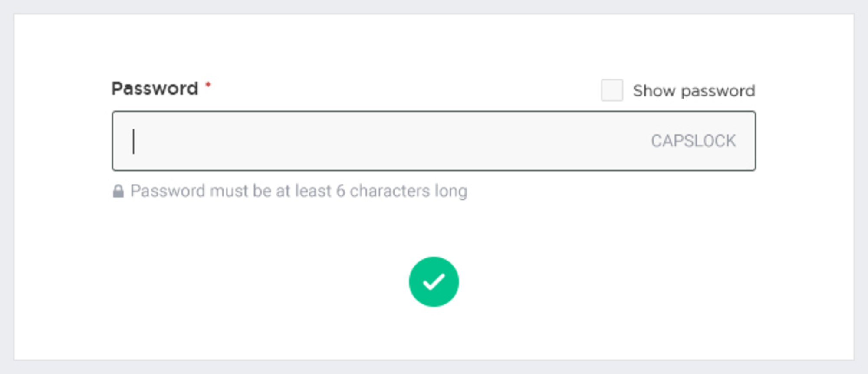
Task: Click the bold Password field label
Action: 155,89
